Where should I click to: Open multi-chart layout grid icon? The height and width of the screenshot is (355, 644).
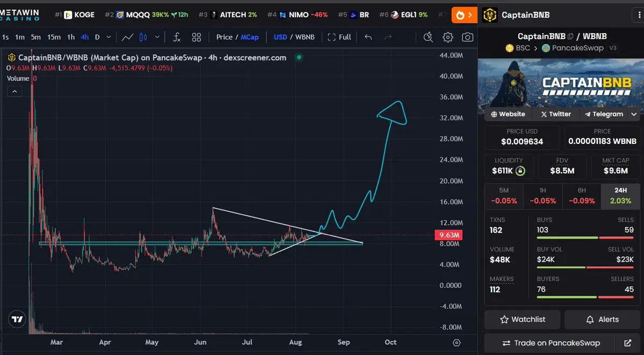pyautogui.click(x=197, y=37)
